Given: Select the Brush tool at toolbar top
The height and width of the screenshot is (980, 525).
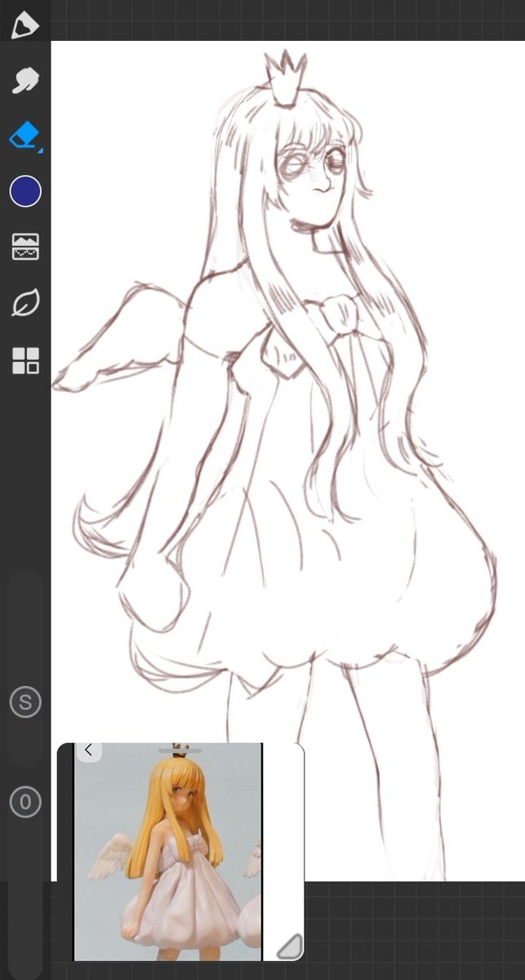Looking at the screenshot, I should click(x=25, y=24).
